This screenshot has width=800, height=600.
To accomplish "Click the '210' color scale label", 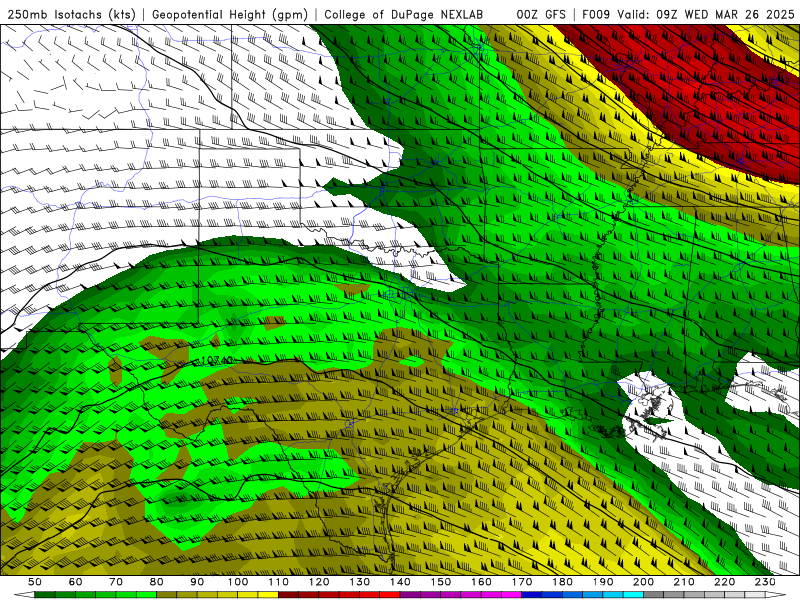I will point(684,582).
